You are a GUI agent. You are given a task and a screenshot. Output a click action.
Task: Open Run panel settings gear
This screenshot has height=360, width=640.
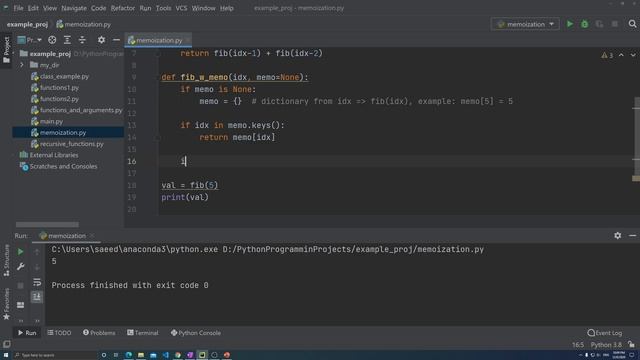coord(618,236)
